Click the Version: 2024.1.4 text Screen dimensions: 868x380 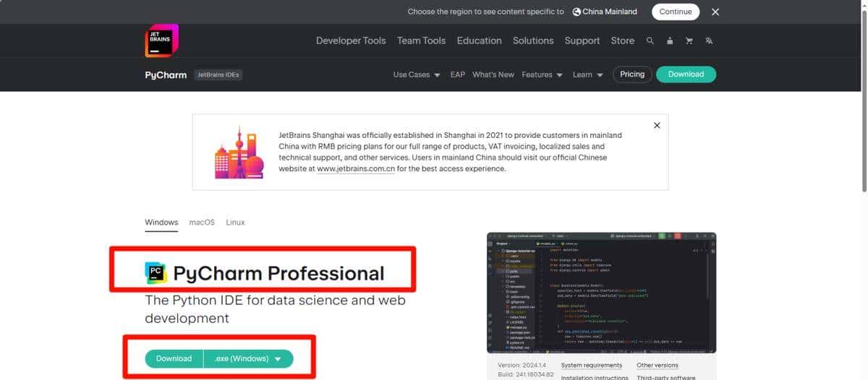tap(522, 366)
